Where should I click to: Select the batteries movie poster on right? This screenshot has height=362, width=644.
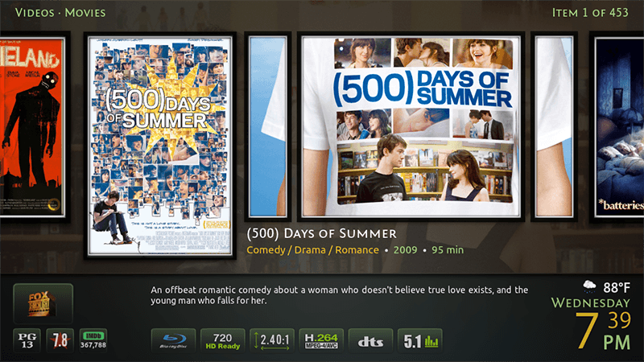click(619, 127)
